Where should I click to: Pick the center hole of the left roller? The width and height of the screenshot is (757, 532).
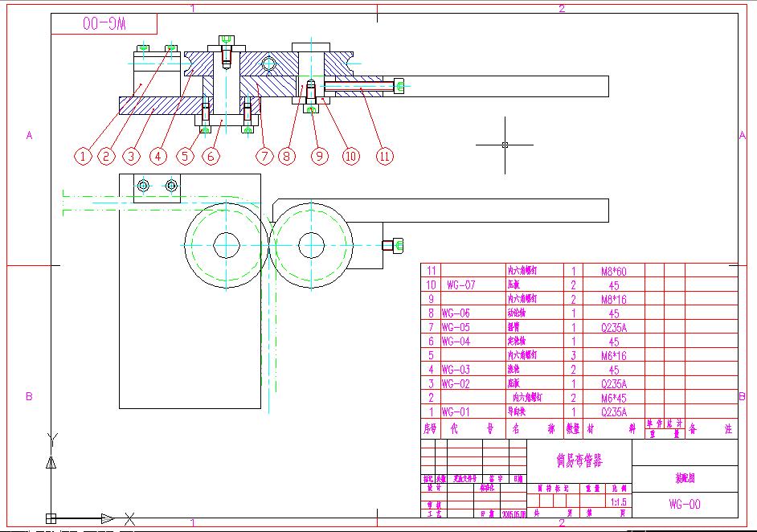pyautogui.click(x=226, y=245)
